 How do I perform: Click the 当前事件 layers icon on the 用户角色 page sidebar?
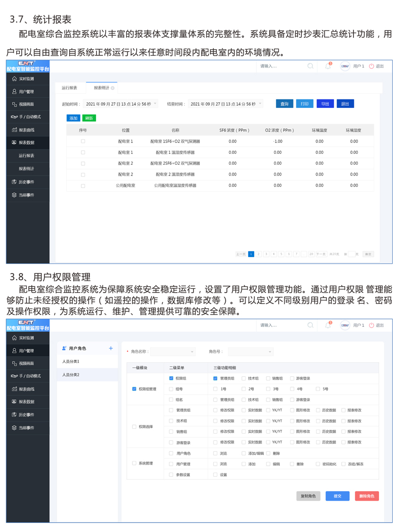click(x=14, y=427)
